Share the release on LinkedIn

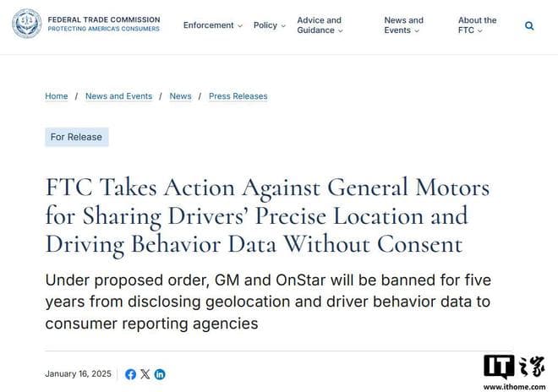160,374
